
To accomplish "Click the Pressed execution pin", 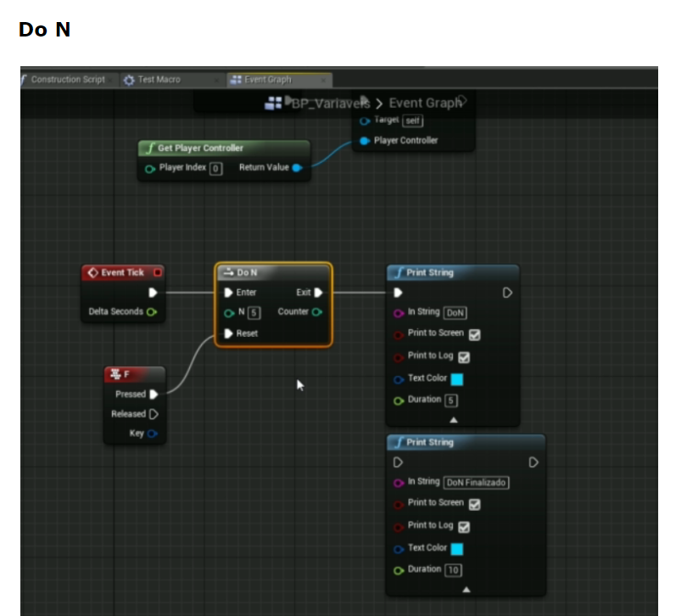I will [x=154, y=395].
